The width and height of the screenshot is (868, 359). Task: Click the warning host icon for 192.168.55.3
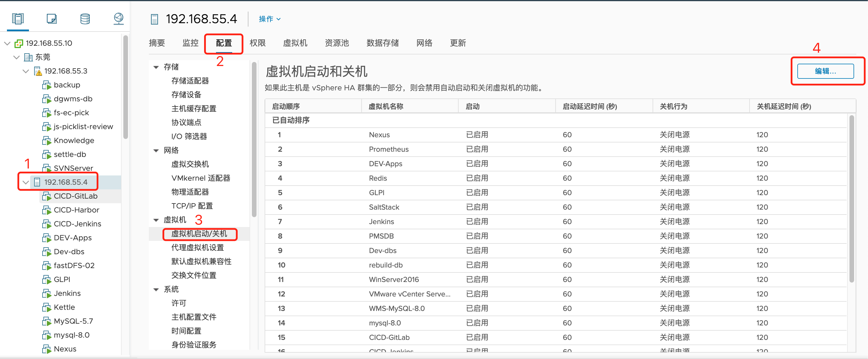click(38, 71)
